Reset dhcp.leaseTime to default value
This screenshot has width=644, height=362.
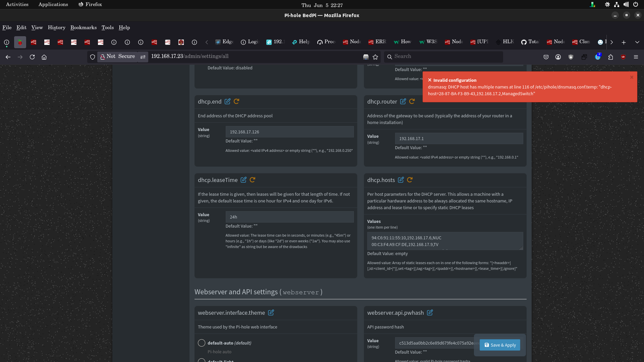point(253,180)
